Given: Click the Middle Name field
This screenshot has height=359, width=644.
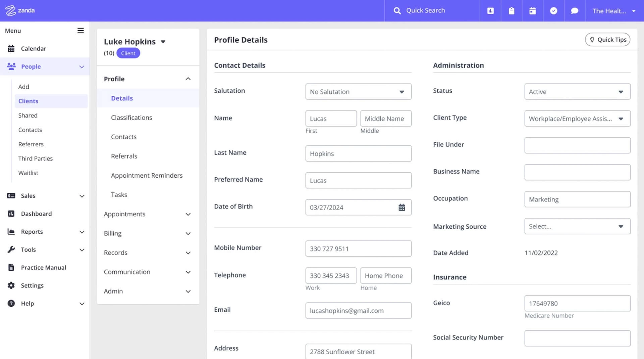Looking at the screenshot, I should click(x=386, y=119).
